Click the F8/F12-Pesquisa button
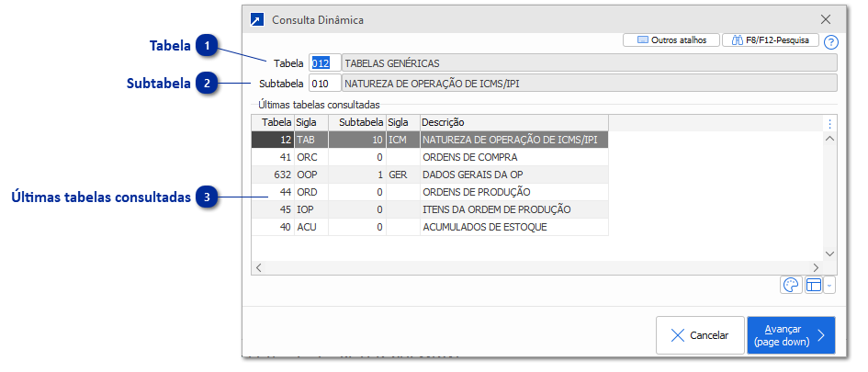868x372 pixels. 771,39
